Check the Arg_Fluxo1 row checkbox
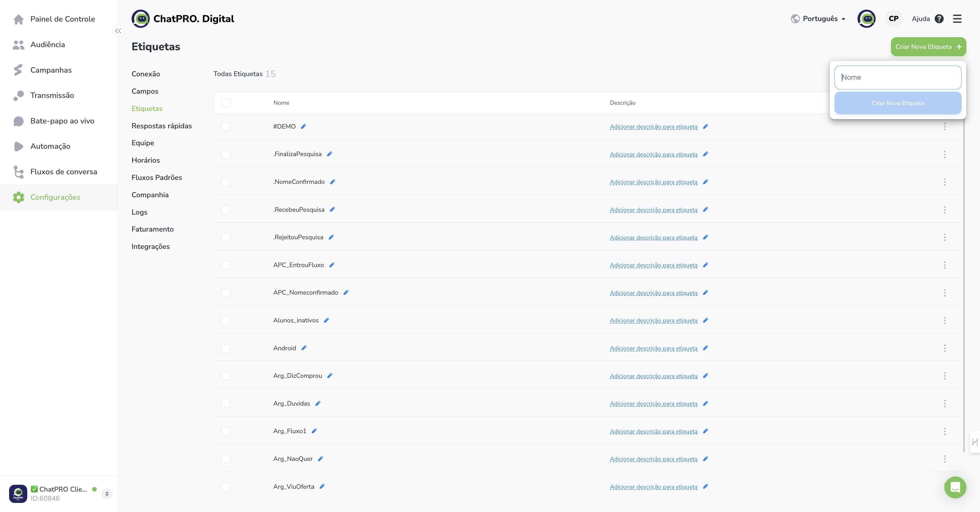This screenshot has height=512, width=980. tap(226, 431)
